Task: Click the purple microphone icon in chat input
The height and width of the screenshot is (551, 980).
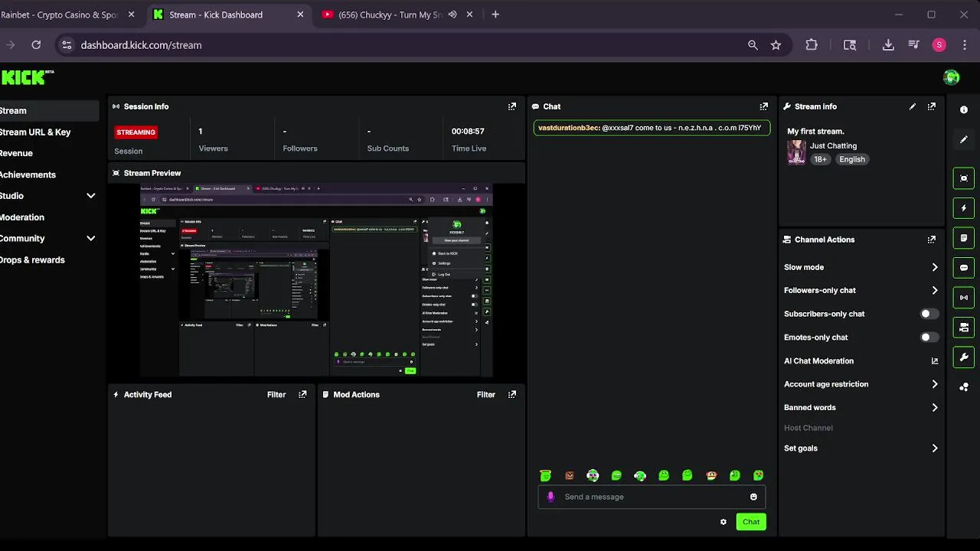Action: pos(550,497)
